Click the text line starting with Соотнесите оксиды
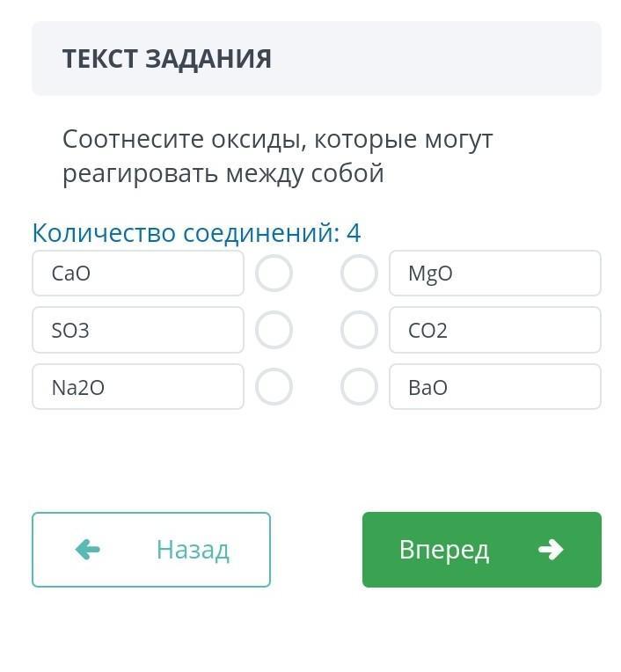The width and height of the screenshot is (621, 672). [x=278, y=139]
